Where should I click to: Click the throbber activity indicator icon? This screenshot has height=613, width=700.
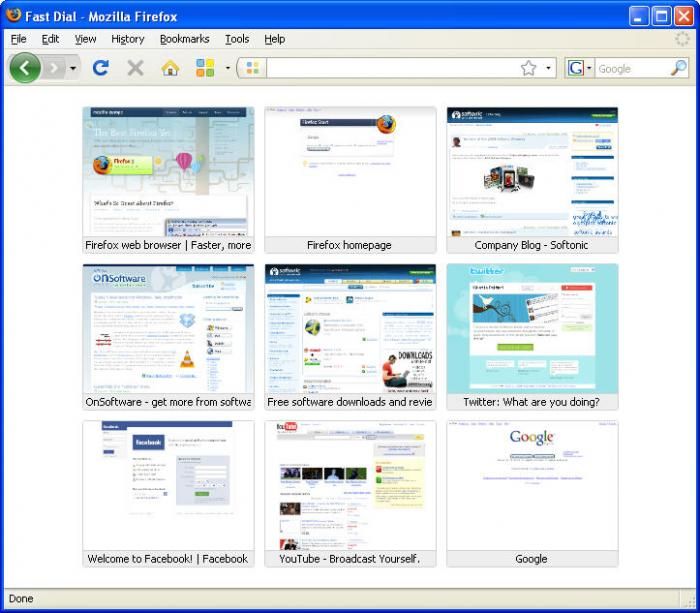tap(682, 39)
